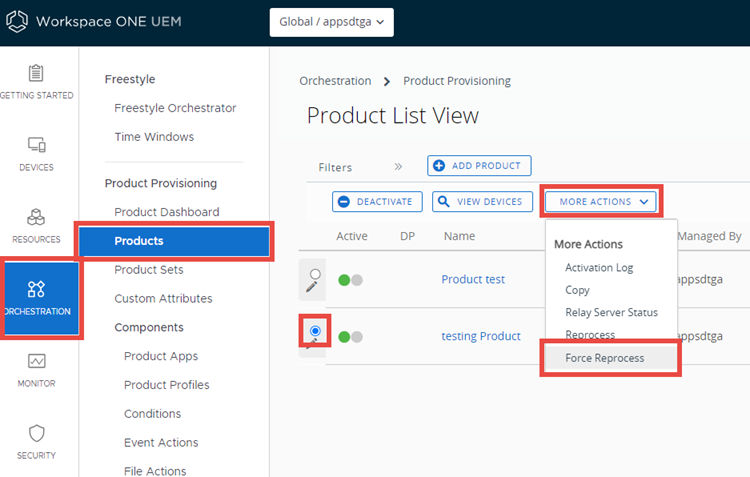Click the Freestyle heading in side menu
This screenshot has width=750, height=477.
(x=130, y=79)
